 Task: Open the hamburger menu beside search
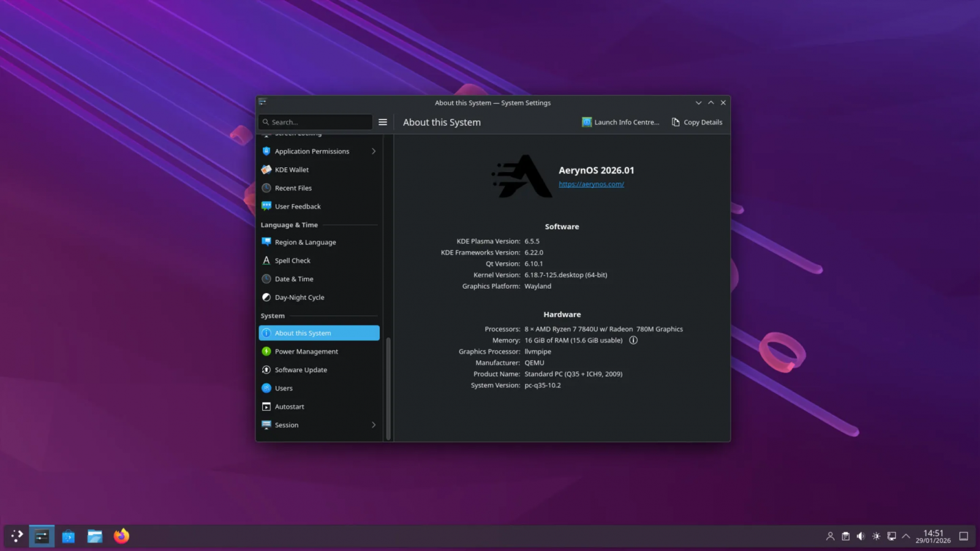point(383,122)
